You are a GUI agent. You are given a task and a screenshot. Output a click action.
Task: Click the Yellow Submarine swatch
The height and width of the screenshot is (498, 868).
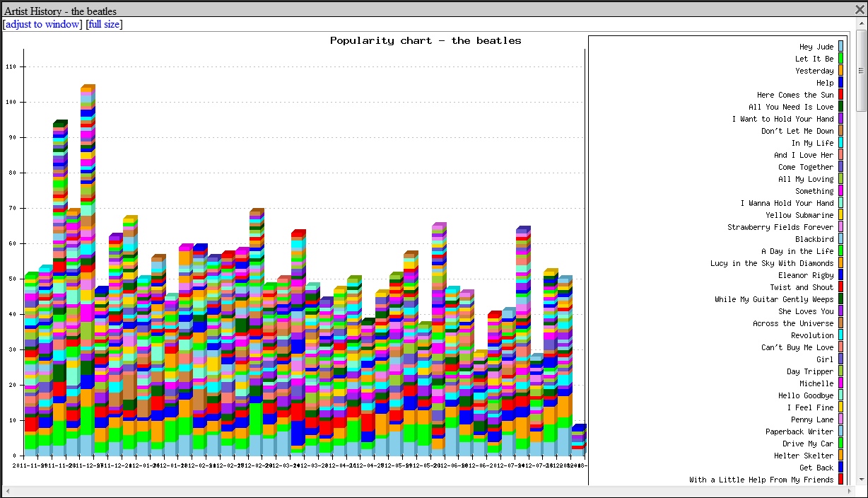(x=840, y=215)
